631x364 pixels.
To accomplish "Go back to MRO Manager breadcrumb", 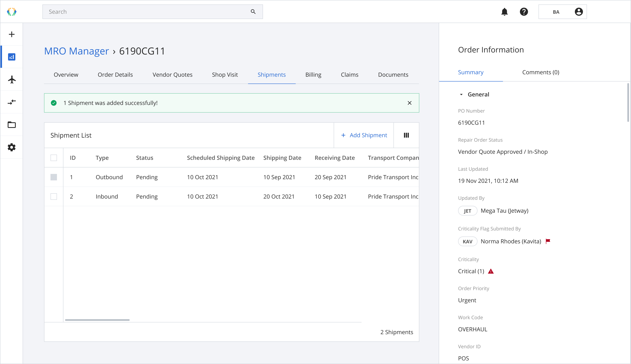I will pos(76,51).
